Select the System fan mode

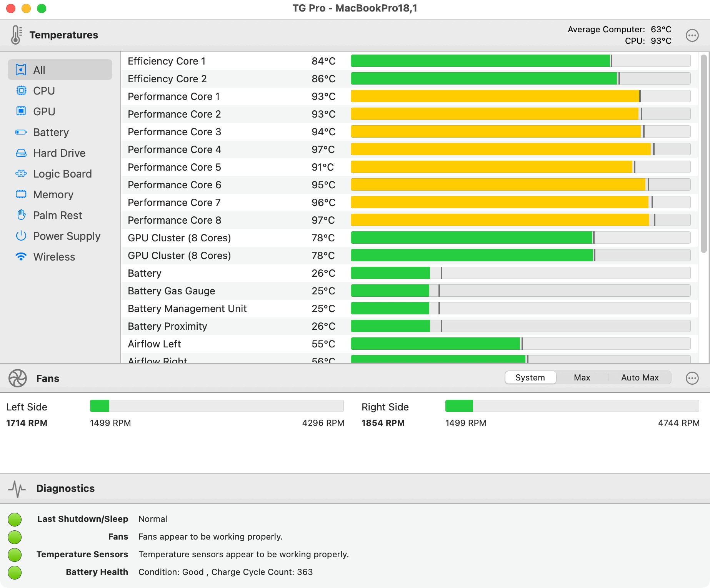[x=530, y=377]
